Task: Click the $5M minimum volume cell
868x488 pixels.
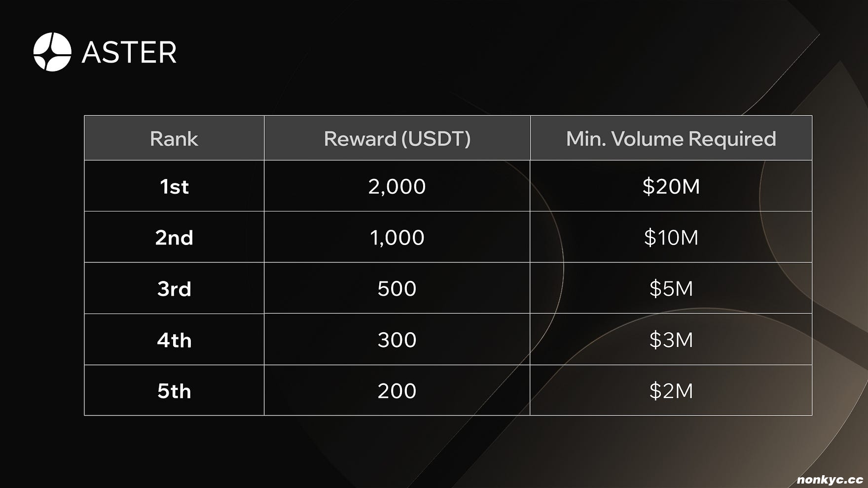Action: click(671, 288)
